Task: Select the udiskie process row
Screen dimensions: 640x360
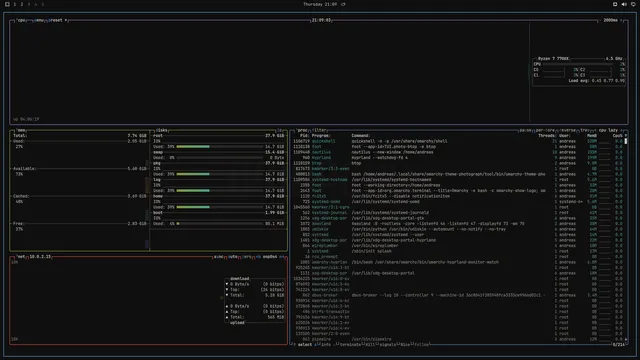Action: [459, 229]
